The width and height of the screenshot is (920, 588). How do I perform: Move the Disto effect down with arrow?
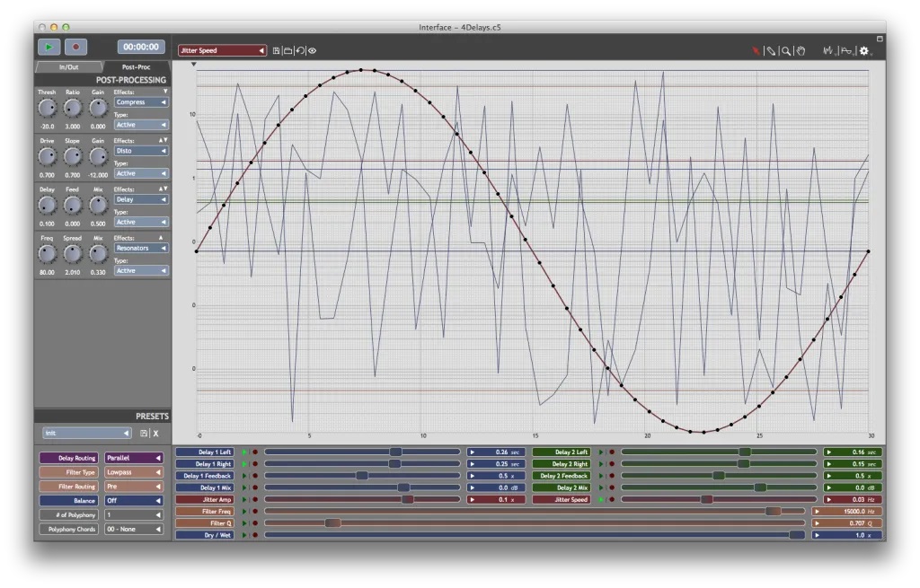click(166, 141)
